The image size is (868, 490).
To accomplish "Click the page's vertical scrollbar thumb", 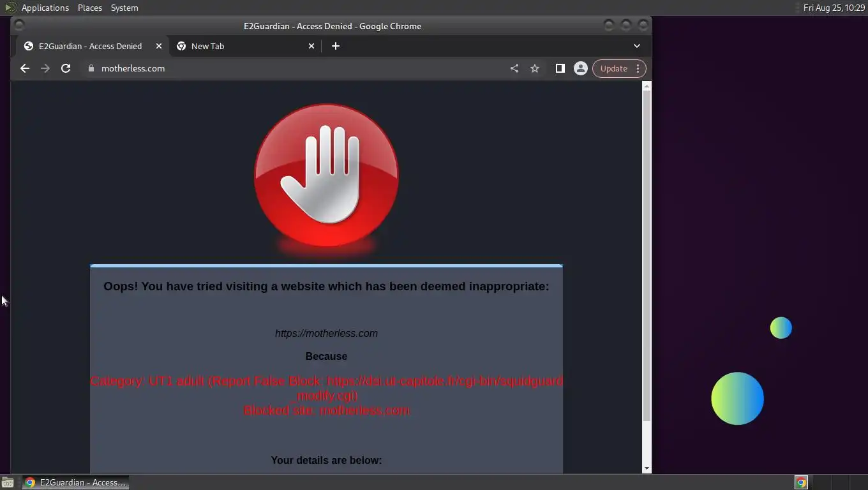I will pyautogui.click(x=647, y=255).
